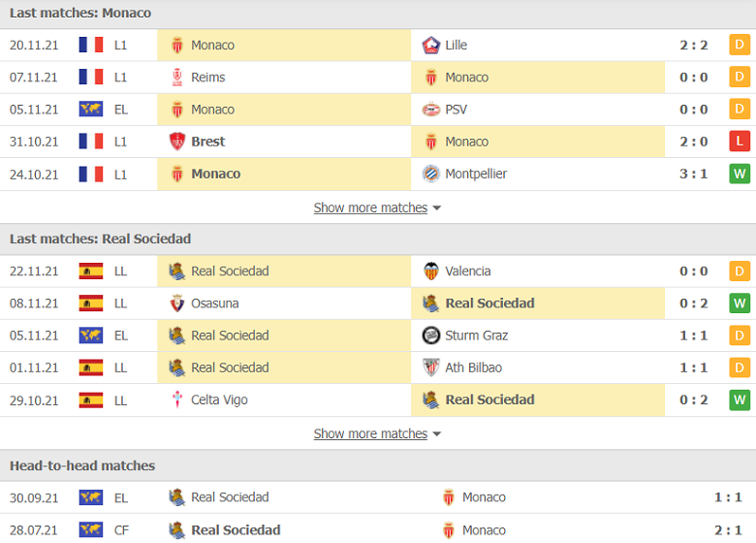Expand Show more matches under Monaco
Screen dimensions: 756x543
point(370,208)
